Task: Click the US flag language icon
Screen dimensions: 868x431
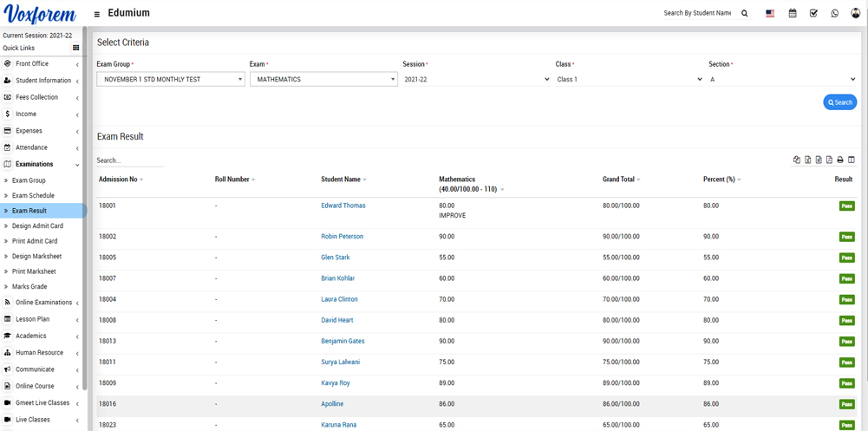Action: pos(770,14)
